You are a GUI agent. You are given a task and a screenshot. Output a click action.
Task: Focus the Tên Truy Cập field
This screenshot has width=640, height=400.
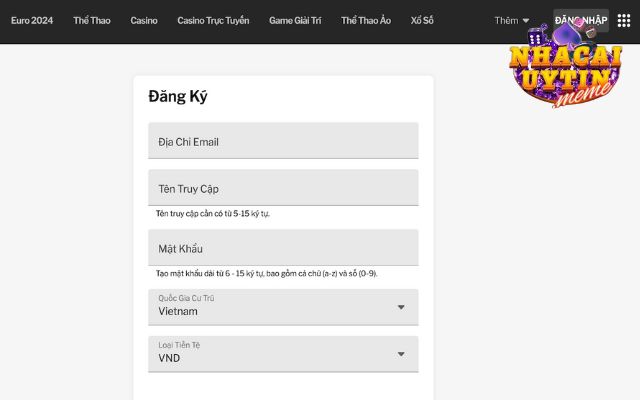[283, 187]
